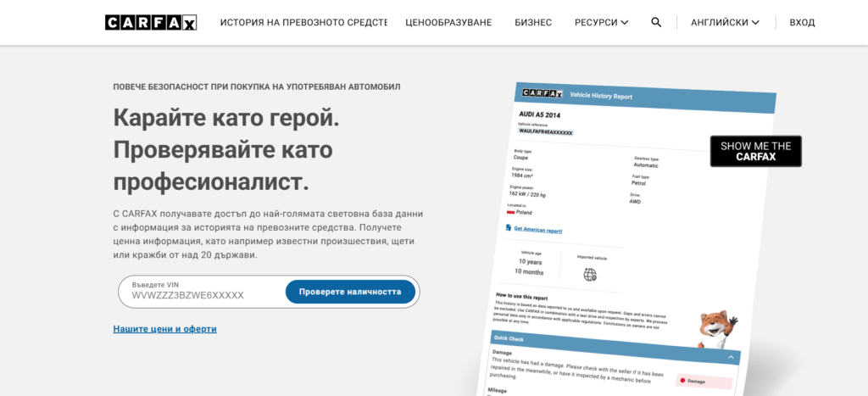
Task: Click the Poland flag icon in report
Action: pyautogui.click(x=510, y=212)
